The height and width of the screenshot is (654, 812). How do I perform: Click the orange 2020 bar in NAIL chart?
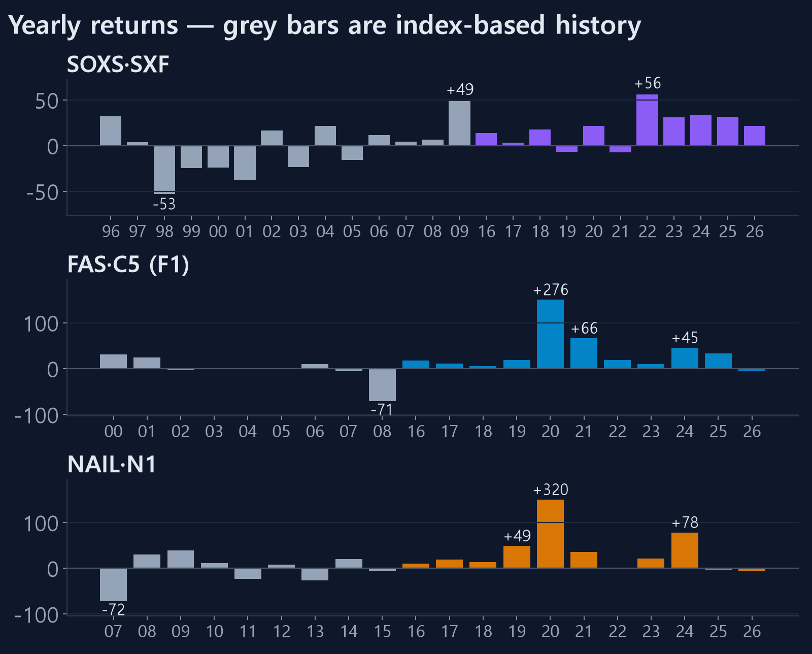[551, 534]
